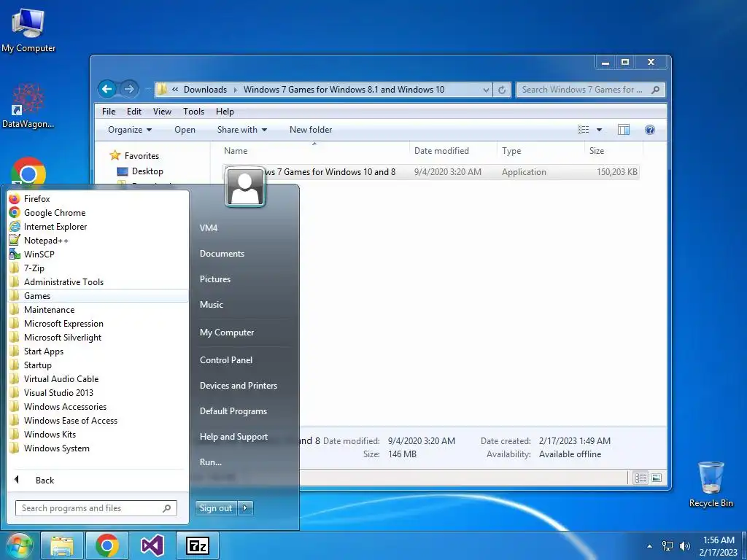
Task: Expand the Microsoft Expression folder
Action: coord(98,323)
